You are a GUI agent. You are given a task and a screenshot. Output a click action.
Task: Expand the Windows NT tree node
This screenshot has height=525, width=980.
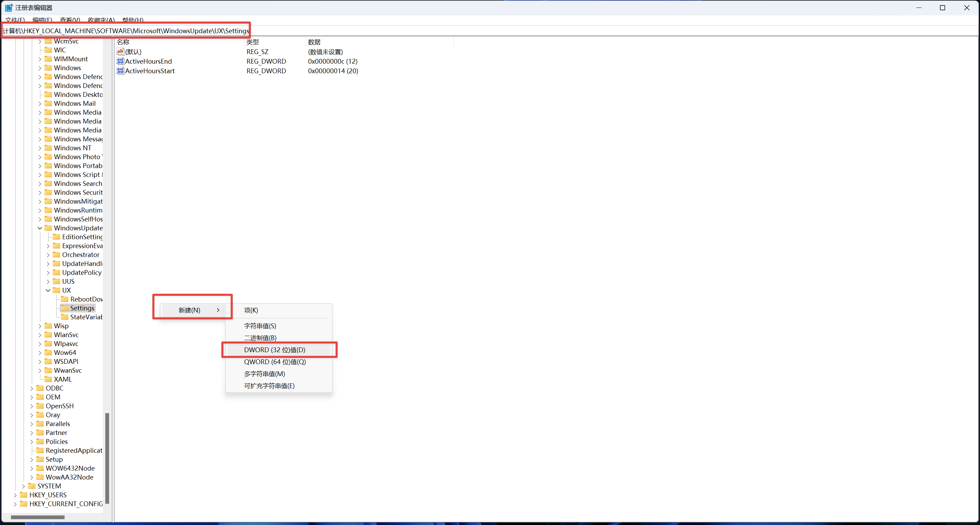[x=40, y=148]
